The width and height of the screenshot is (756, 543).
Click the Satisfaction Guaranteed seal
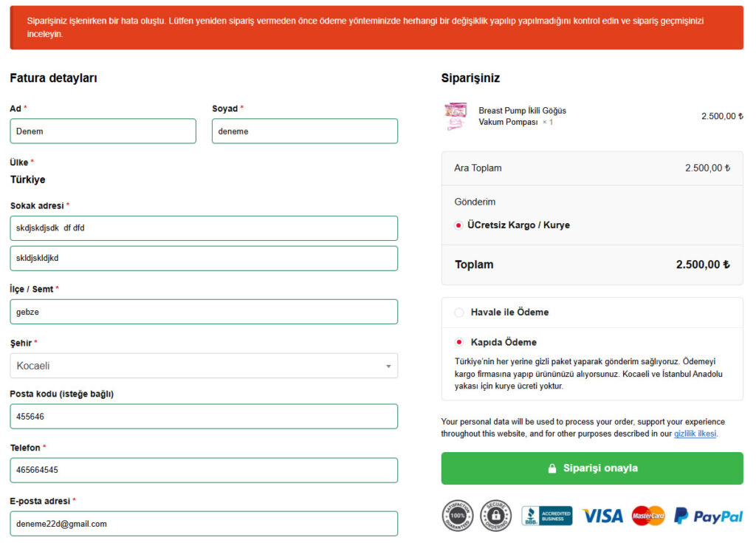point(458,515)
